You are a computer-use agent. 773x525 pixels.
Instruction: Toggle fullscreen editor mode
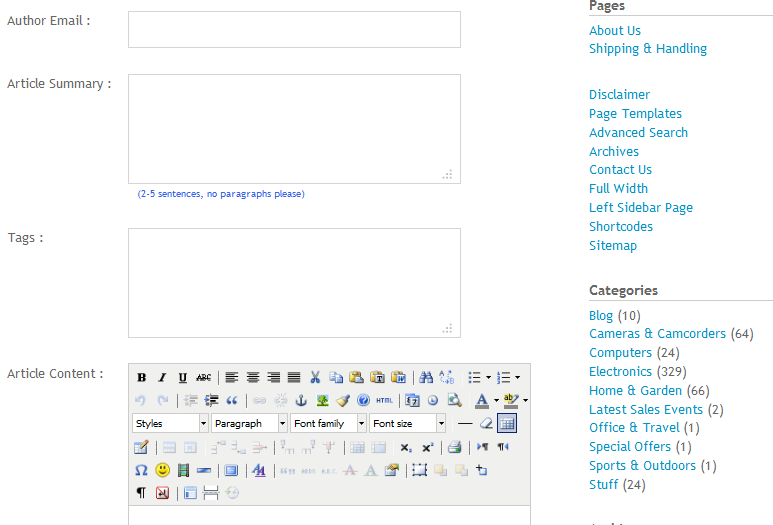231,470
